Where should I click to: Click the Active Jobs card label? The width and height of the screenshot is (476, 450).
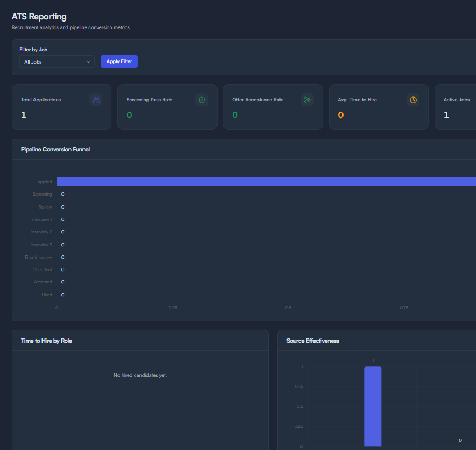(456, 100)
